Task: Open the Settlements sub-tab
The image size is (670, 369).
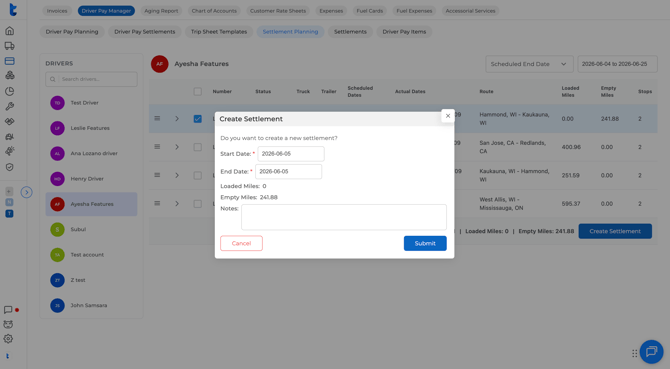Action: click(x=350, y=32)
